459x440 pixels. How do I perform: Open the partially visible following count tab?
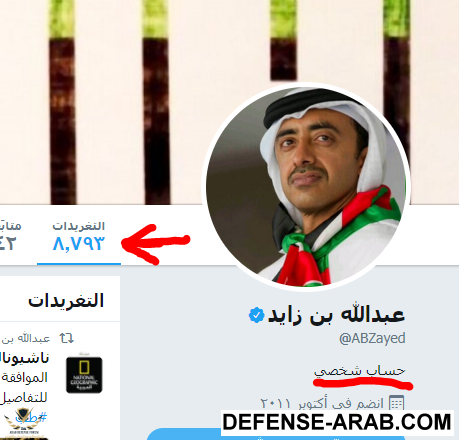click(10, 237)
